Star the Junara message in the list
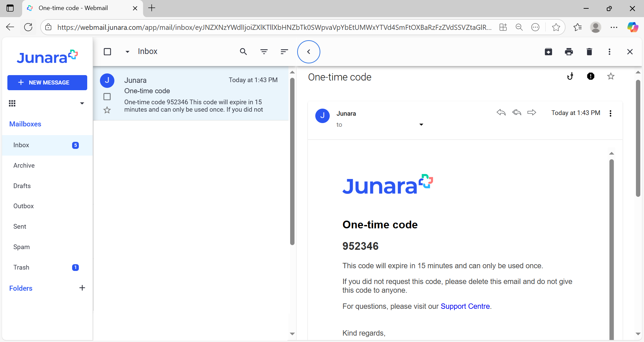 tap(107, 110)
